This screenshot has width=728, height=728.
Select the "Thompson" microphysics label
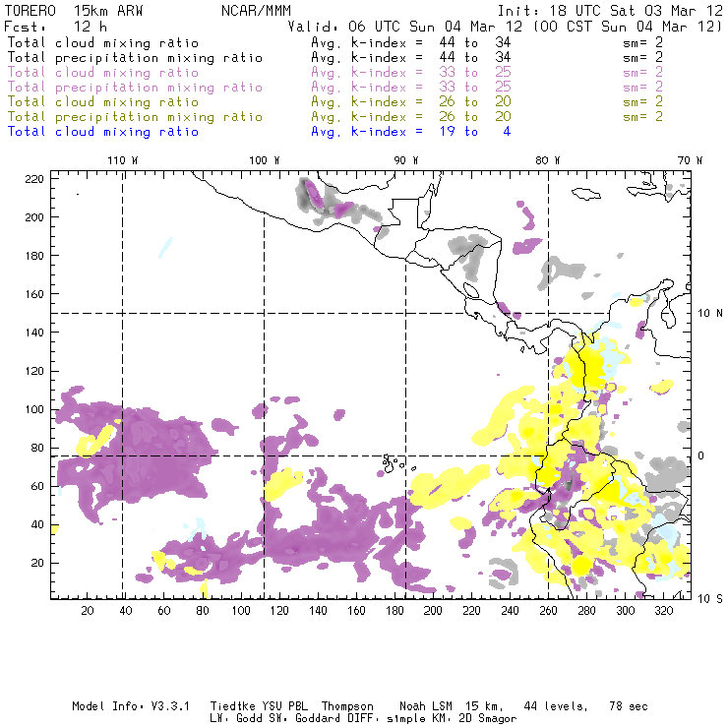347,706
